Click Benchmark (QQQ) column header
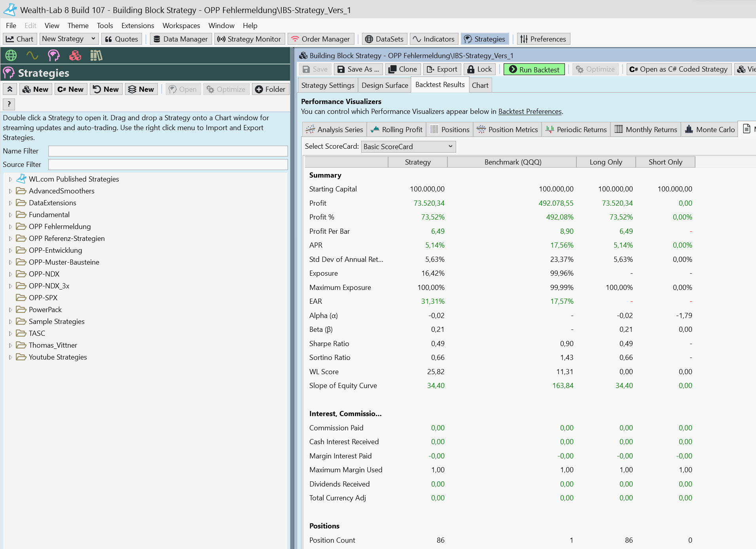The height and width of the screenshot is (549, 756). [x=512, y=162]
